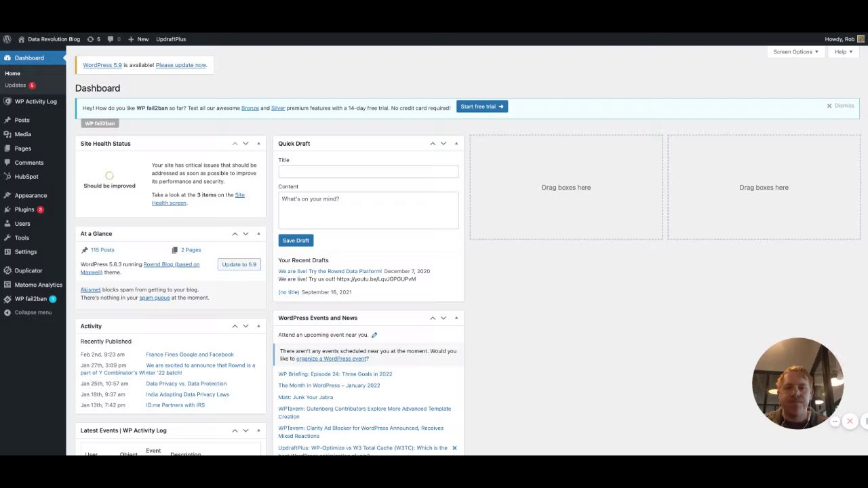Open the Posts menu label
The width and height of the screenshot is (868, 488).
[x=22, y=120]
